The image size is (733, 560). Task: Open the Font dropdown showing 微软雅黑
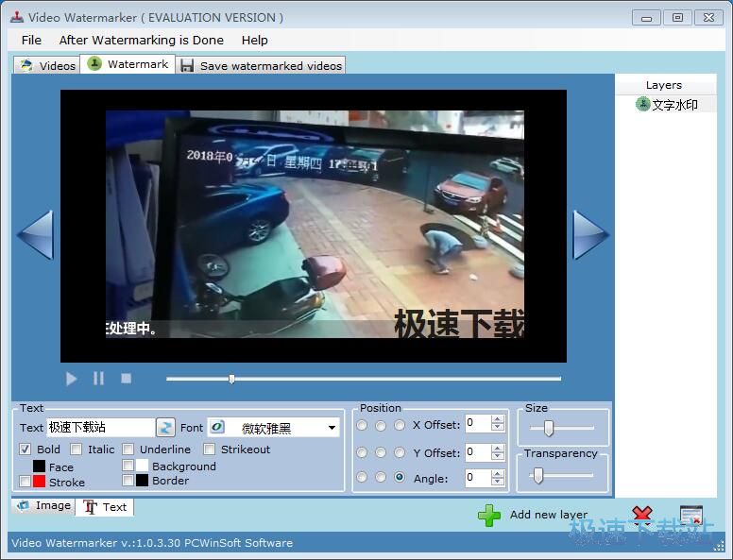274,427
